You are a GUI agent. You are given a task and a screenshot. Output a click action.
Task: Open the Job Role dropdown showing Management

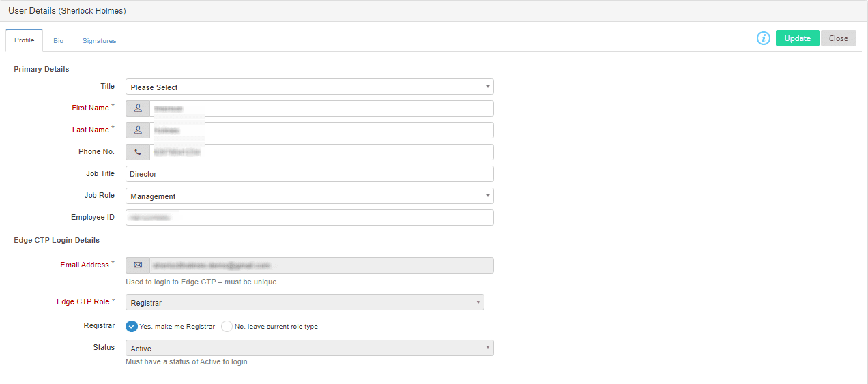(x=310, y=196)
